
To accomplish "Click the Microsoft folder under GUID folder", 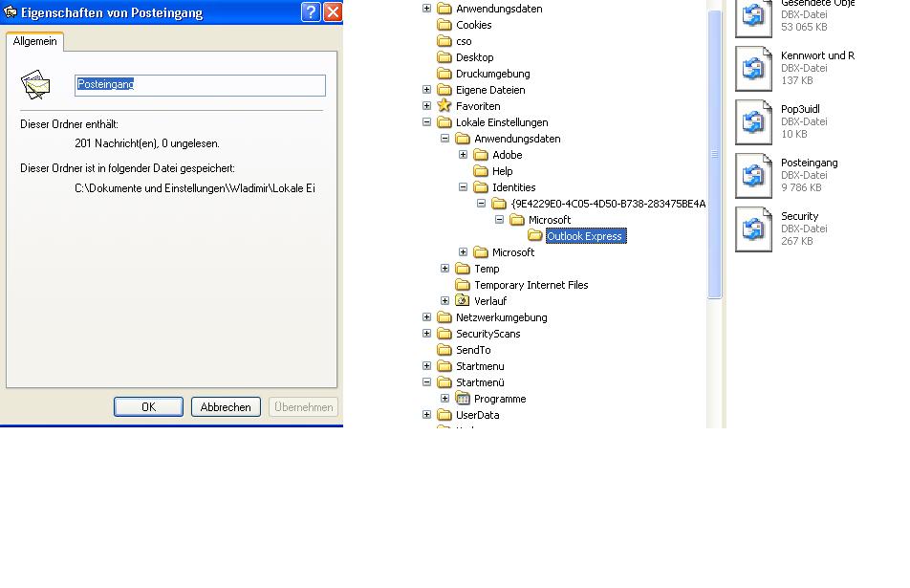I will coord(549,219).
